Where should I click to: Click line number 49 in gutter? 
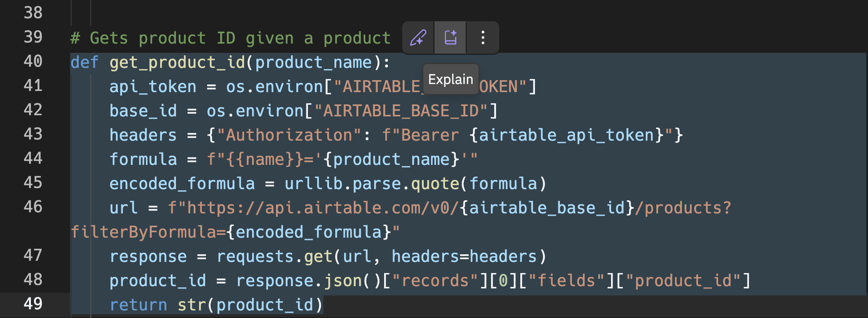coord(33,304)
